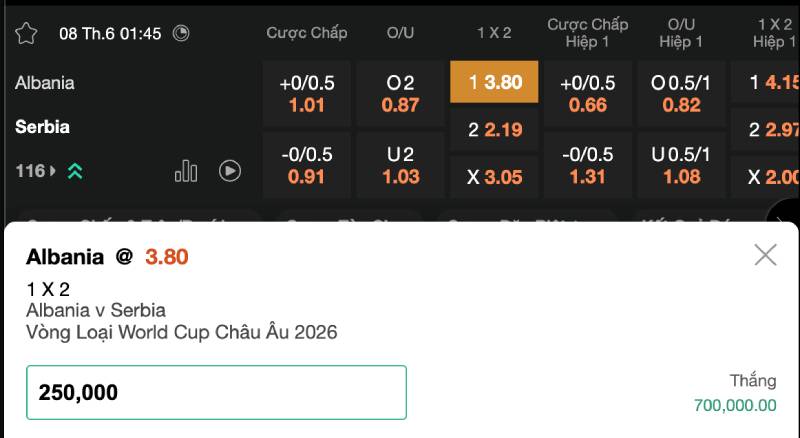Select the 2 2.19 Serbia win odds
The width and height of the screenshot is (800, 438).
click(x=494, y=130)
